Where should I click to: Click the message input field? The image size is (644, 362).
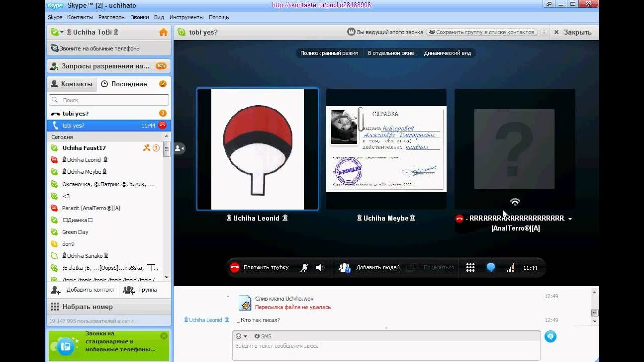point(386,350)
